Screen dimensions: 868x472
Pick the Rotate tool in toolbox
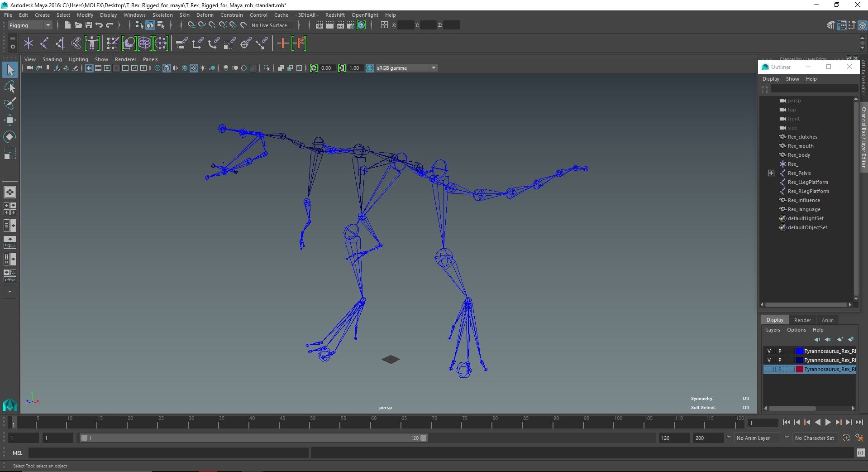point(10,137)
